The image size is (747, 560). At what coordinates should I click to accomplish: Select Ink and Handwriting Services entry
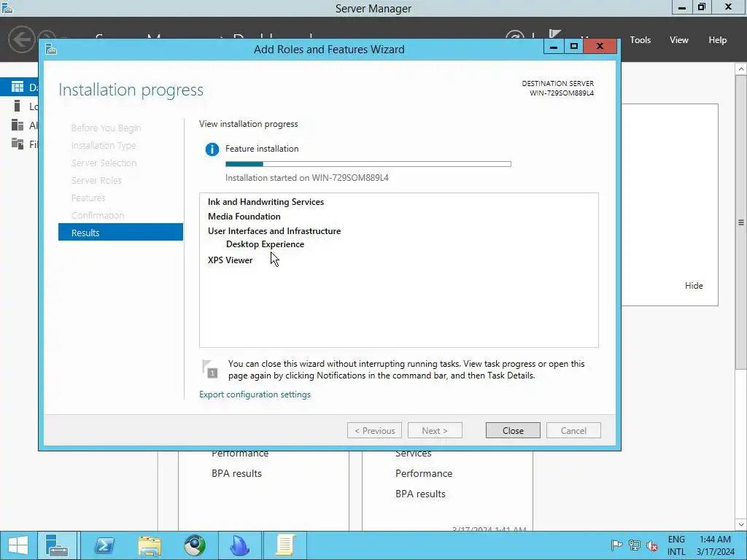[x=266, y=202]
